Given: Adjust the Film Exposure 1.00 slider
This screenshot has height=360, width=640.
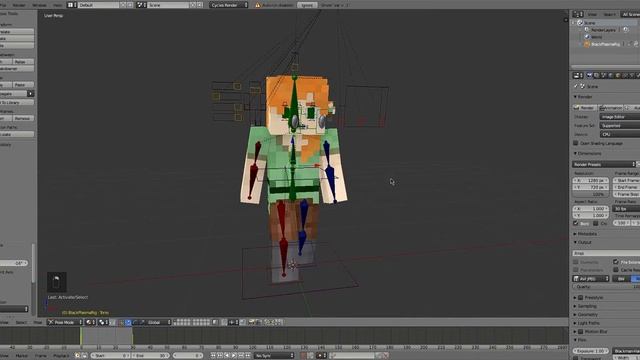Looking at the screenshot, I should [x=591, y=351].
